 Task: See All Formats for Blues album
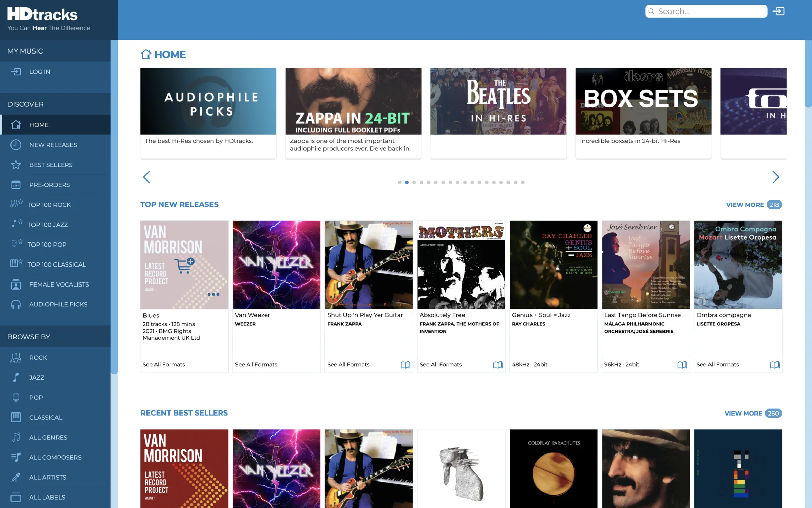(164, 364)
